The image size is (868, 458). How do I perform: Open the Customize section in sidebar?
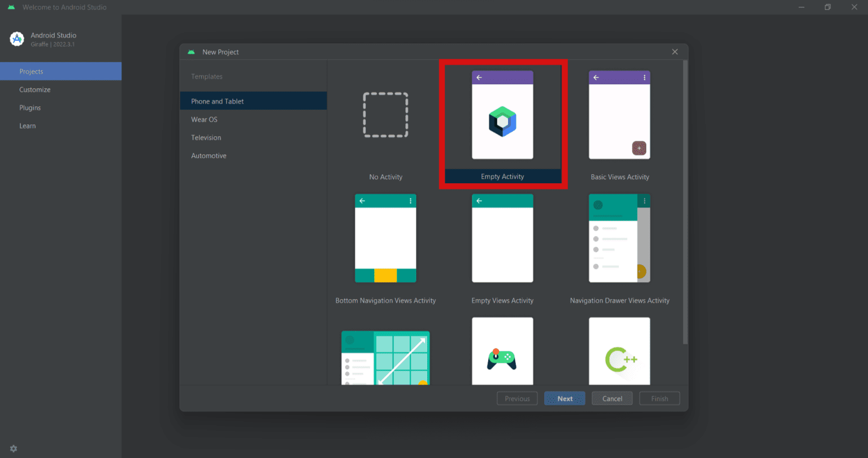tap(60, 89)
